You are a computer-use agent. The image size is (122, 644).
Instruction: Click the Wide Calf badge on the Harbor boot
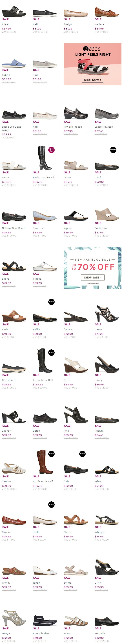click(51, 150)
